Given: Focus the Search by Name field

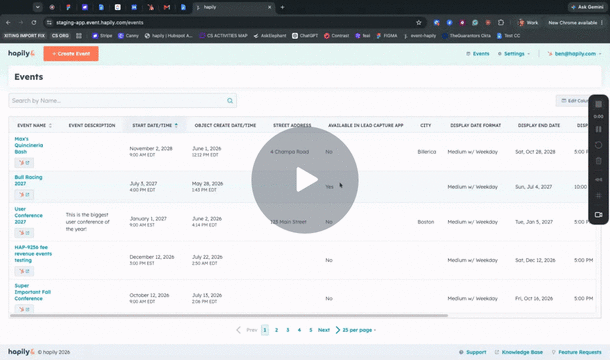Looking at the screenshot, I should click(122, 101).
